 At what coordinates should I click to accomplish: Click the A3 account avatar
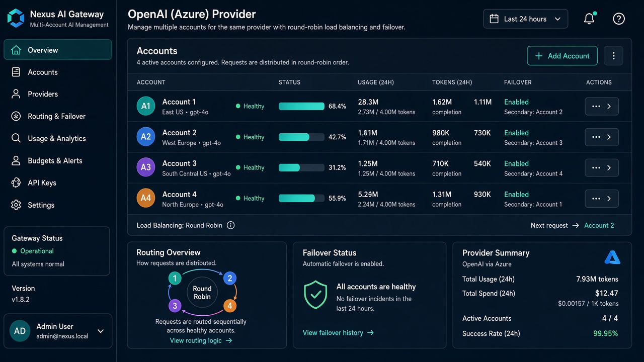point(145,167)
